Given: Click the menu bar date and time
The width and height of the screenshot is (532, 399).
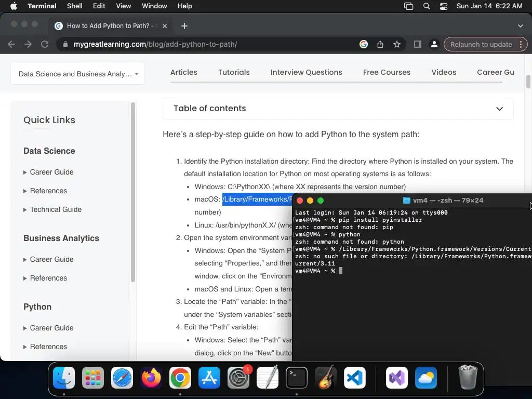Looking at the screenshot, I should tap(489, 6).
